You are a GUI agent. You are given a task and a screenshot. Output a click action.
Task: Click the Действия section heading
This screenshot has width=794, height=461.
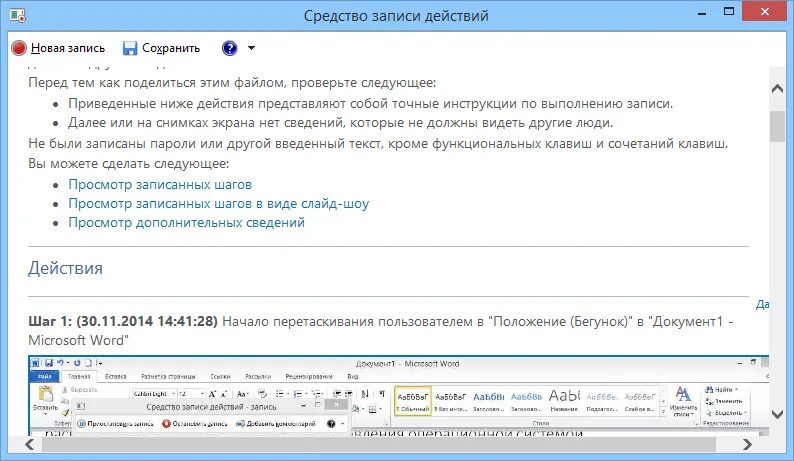click(65, 268)
